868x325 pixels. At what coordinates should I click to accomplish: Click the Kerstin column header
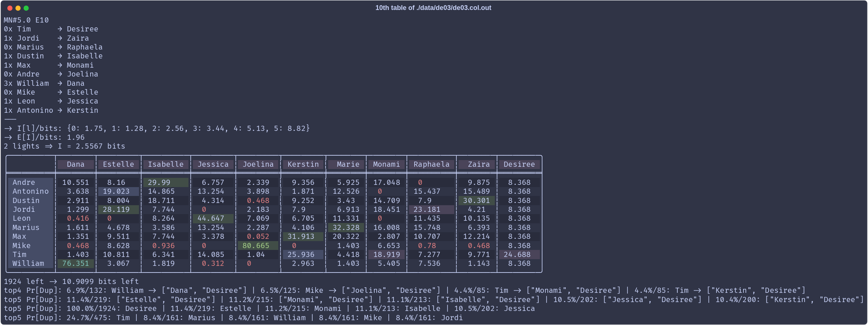click(x=303, y=164)
